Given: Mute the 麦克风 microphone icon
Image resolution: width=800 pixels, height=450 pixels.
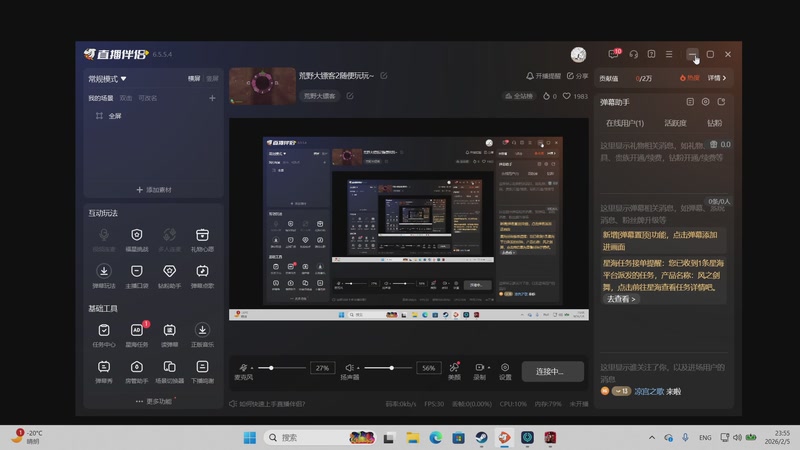Looking at the screenshot, I should [x=243, y=367].
